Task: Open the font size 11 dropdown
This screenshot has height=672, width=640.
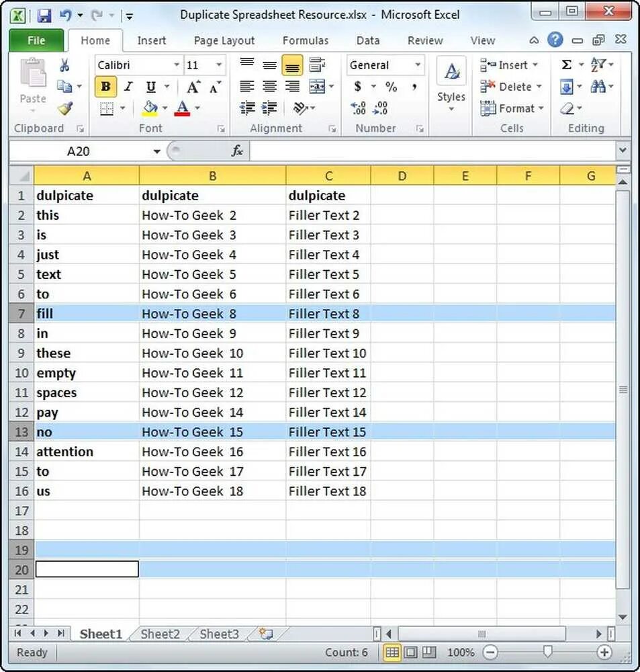Action: pos(219,65)
